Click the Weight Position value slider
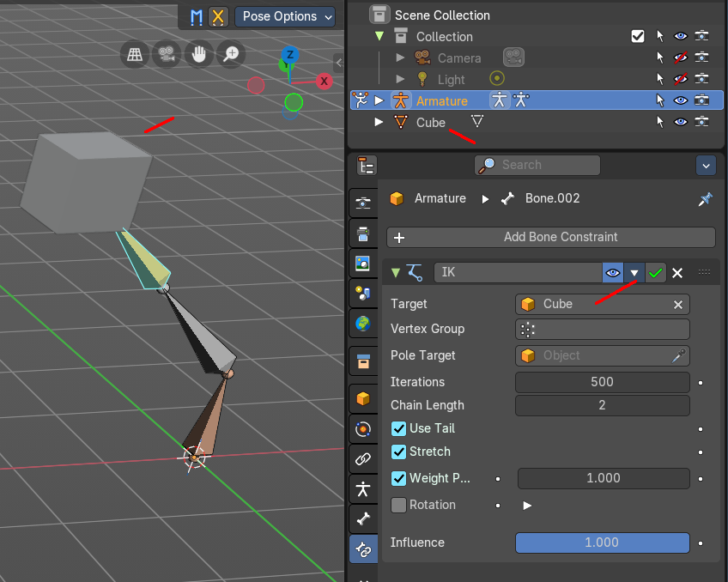Image resolution: width=728 pixels, height=582 pixels. (x=604, y=478)
